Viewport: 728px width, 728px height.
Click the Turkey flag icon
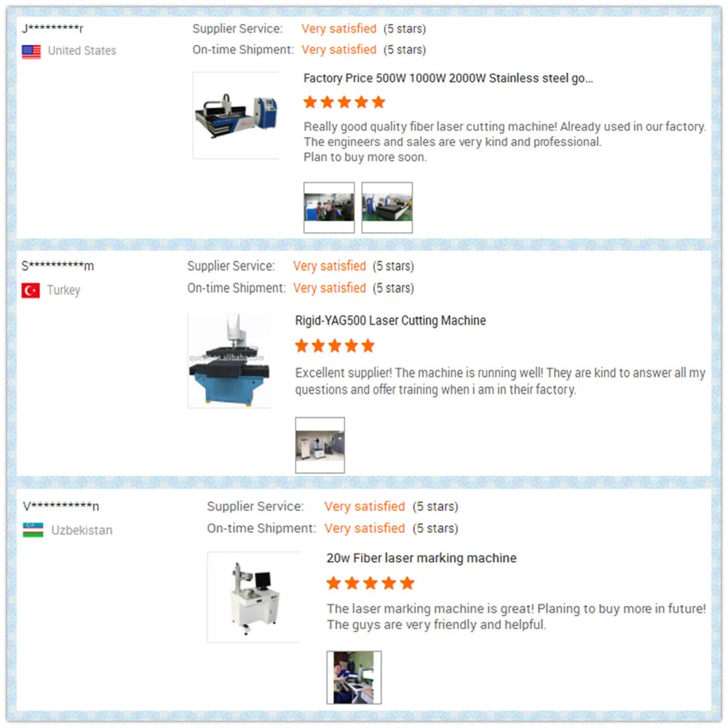(x=31, y=290)
